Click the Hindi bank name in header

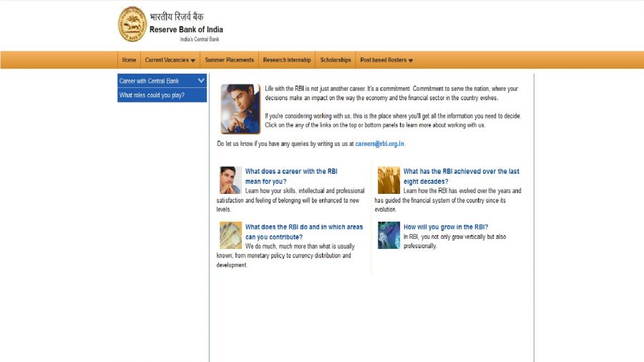(177, 17)
